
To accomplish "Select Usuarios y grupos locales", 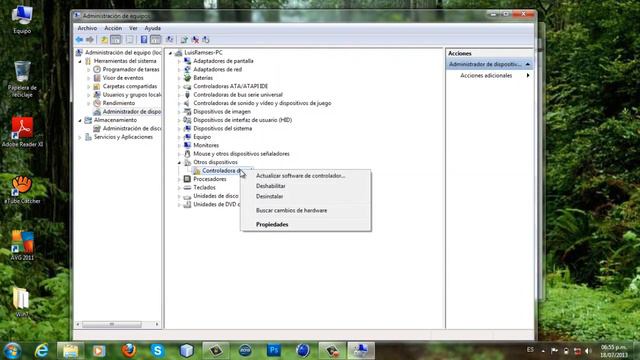I will (x=131, y=95).
